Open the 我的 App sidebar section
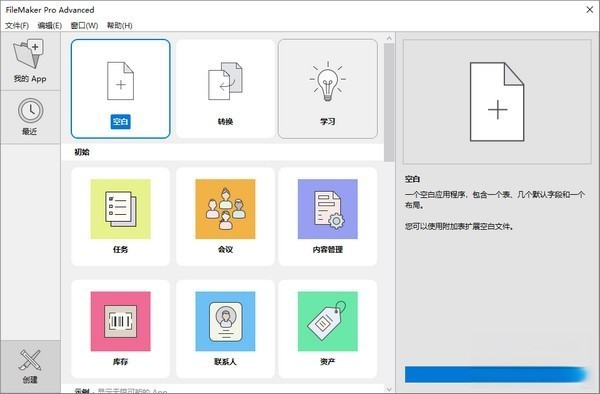600x394 pixels. click(x=30, y=62)
